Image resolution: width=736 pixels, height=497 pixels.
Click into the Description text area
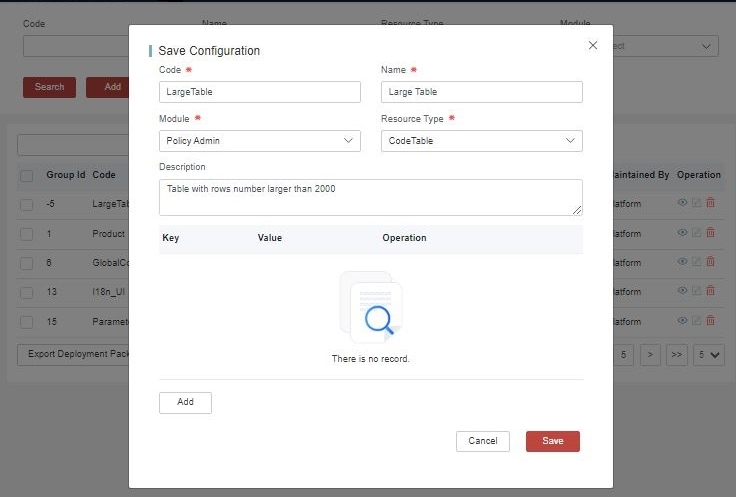pyautogui.click(x=370, y=197)
